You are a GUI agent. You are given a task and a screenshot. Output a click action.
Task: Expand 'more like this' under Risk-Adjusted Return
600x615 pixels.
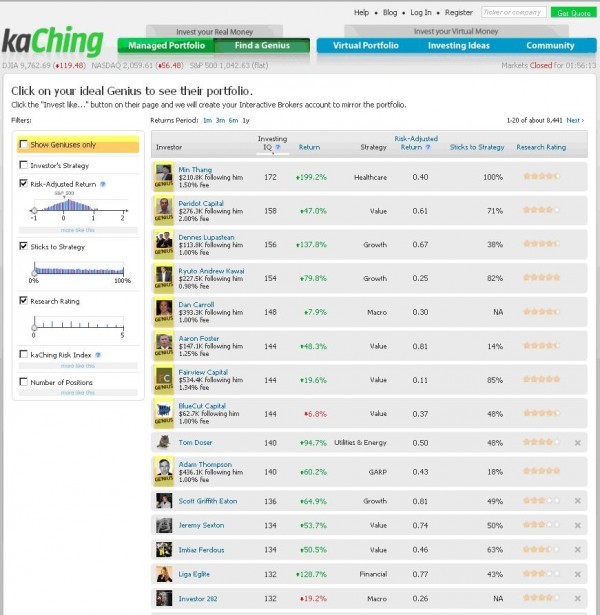point(78,230)
